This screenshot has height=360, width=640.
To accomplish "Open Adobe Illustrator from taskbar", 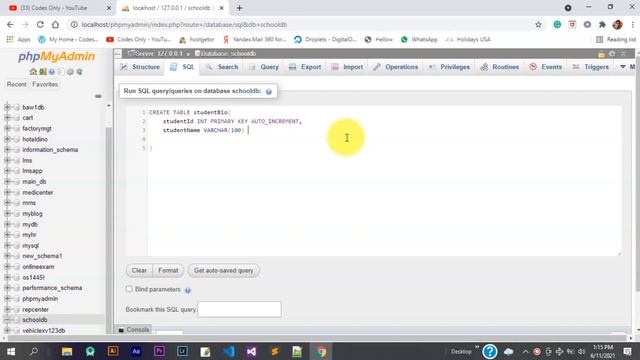I will point(113,351).
